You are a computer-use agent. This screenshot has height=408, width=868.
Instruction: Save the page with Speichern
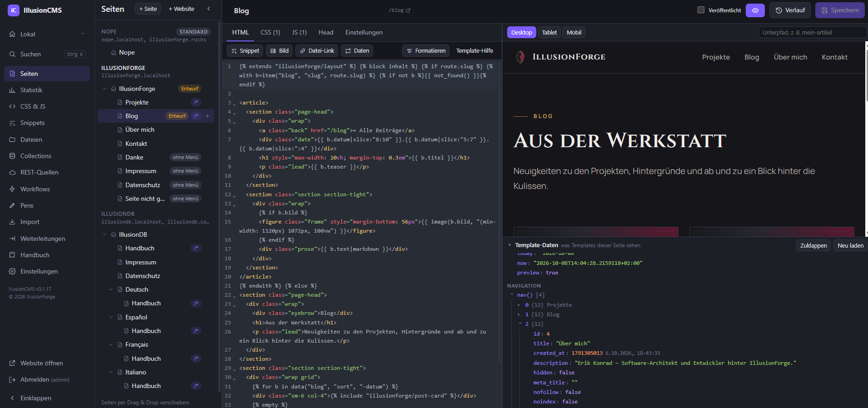pos(840,10)
